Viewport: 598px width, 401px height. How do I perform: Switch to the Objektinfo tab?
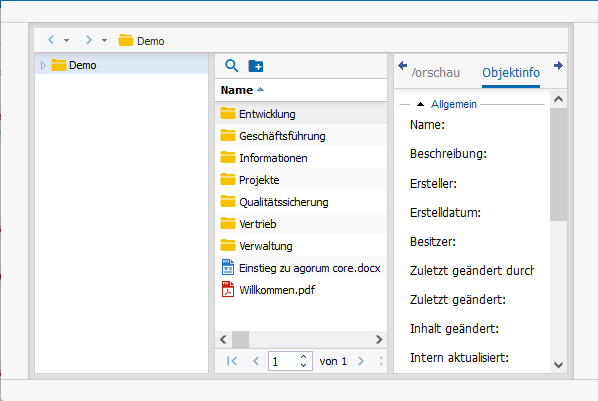point(511,72)
